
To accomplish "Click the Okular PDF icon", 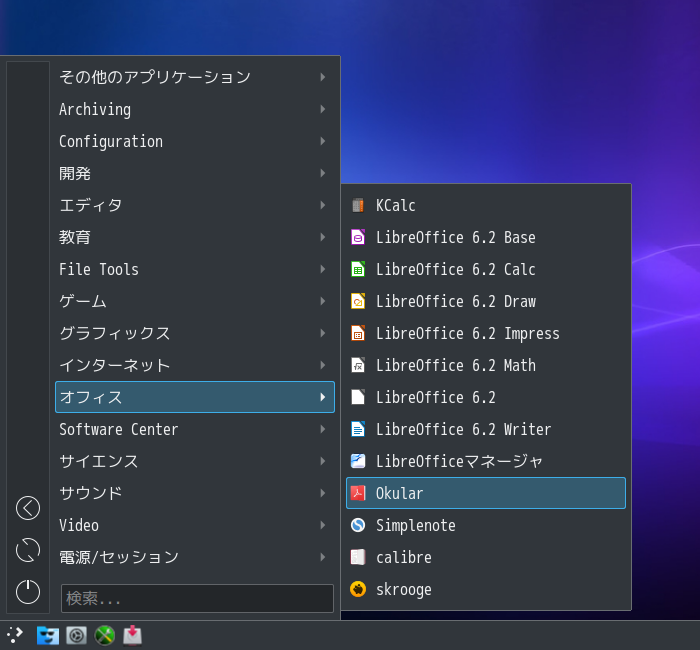I will pos(358,493).
